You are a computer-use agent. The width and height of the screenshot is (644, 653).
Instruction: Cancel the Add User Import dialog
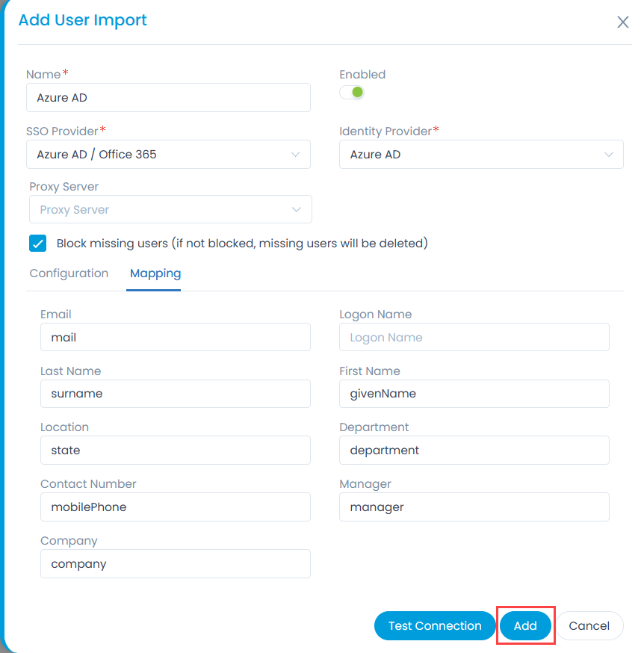(589, 626)
